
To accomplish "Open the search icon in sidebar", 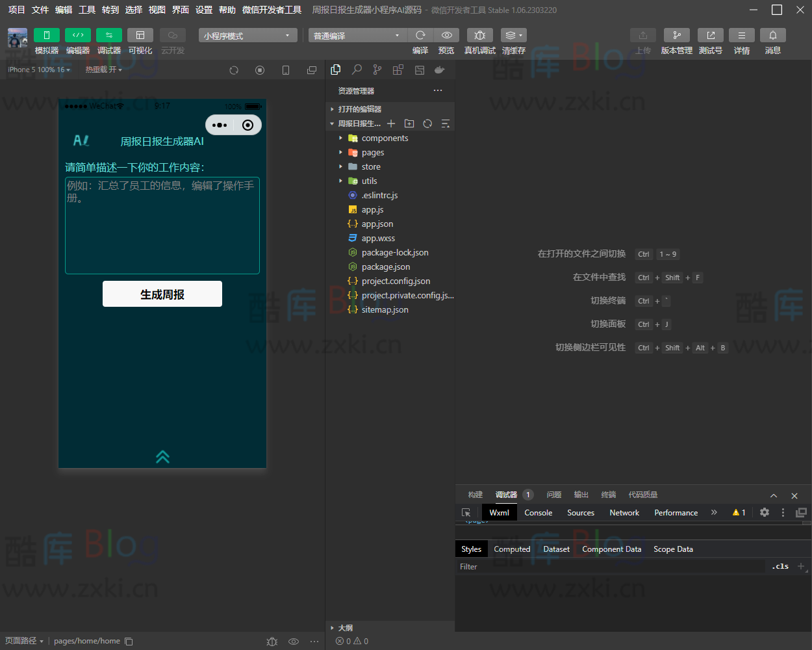I will (x=357, y=70).
